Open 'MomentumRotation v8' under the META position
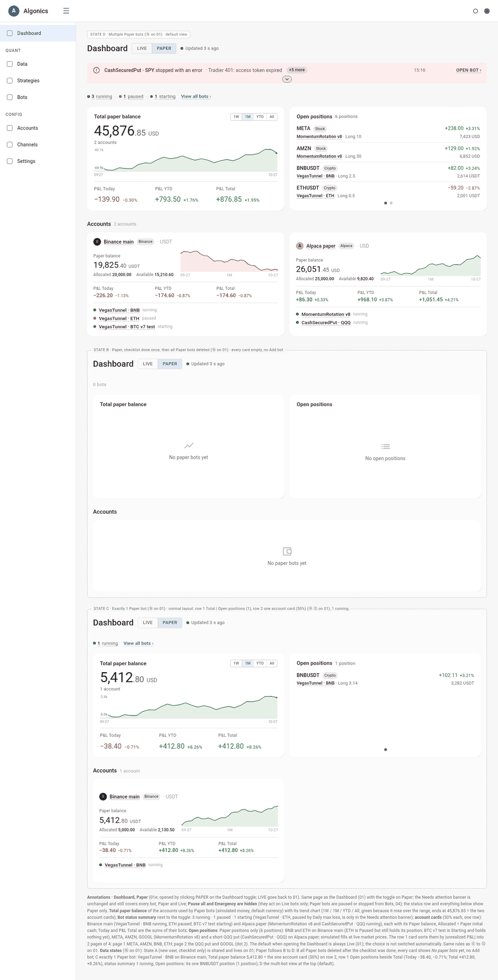The height and width of the screenshot is (980, 498). 319,137
